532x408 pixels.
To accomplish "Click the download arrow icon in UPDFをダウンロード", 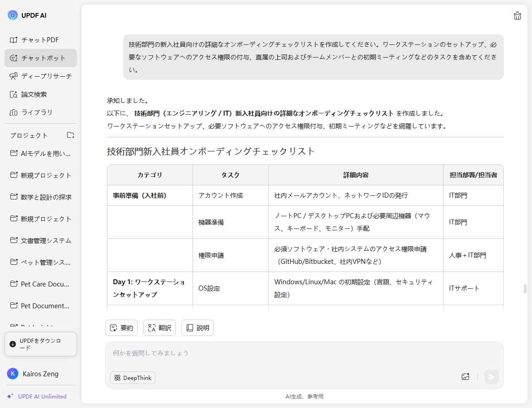I will [13, 344].
